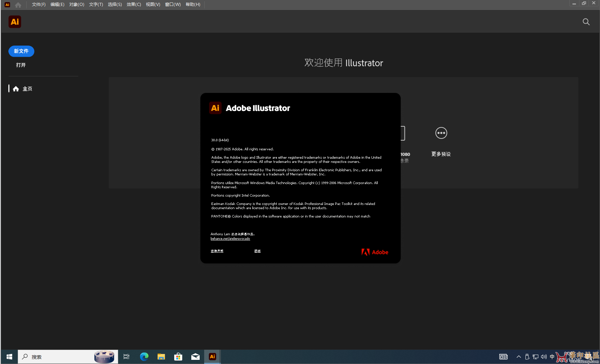Open the 更多预设 more presets icon

coord(441,133)
